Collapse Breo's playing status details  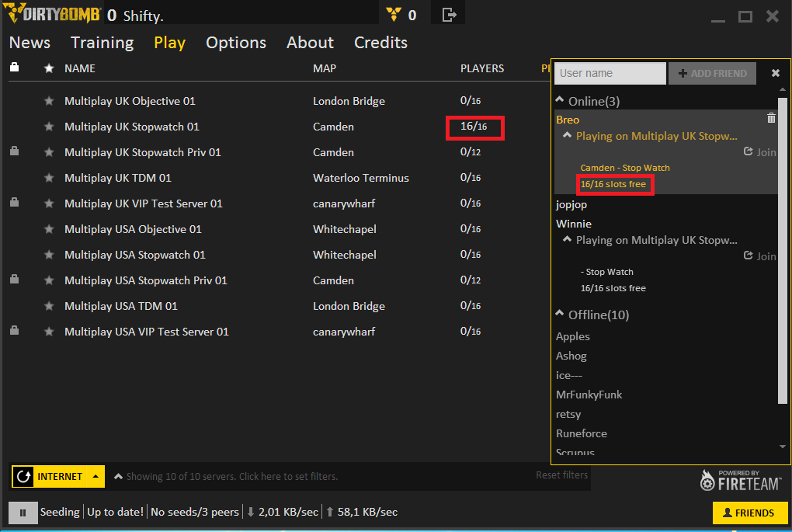pos(567,136)
